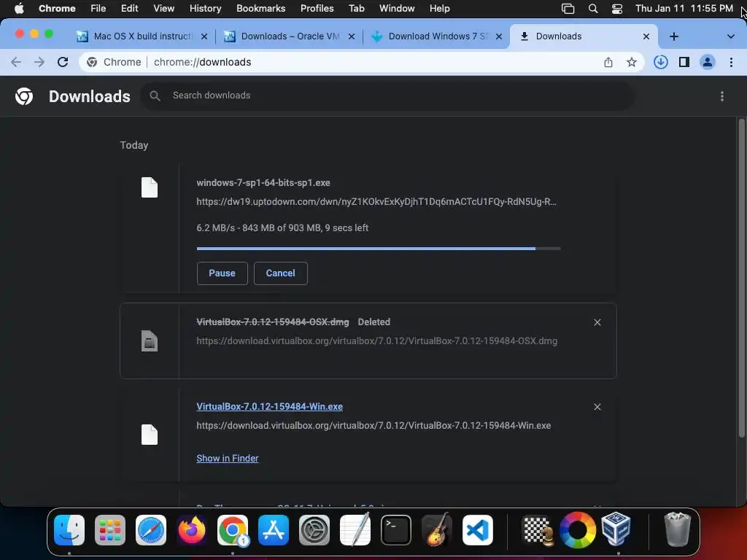Open the color wheel app in dock
747x560 pixels.
point(578,530)
